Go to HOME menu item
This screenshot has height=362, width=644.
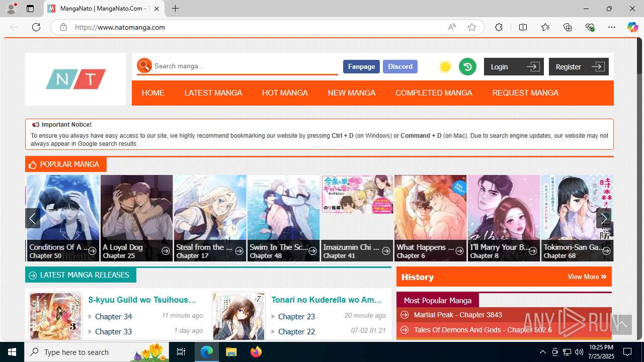[x=153, y=93]
